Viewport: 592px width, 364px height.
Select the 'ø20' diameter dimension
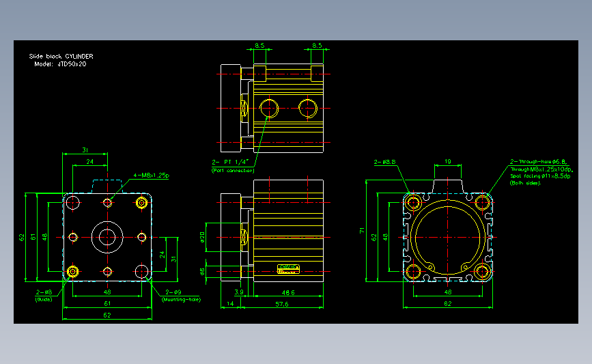coord(202,237)
